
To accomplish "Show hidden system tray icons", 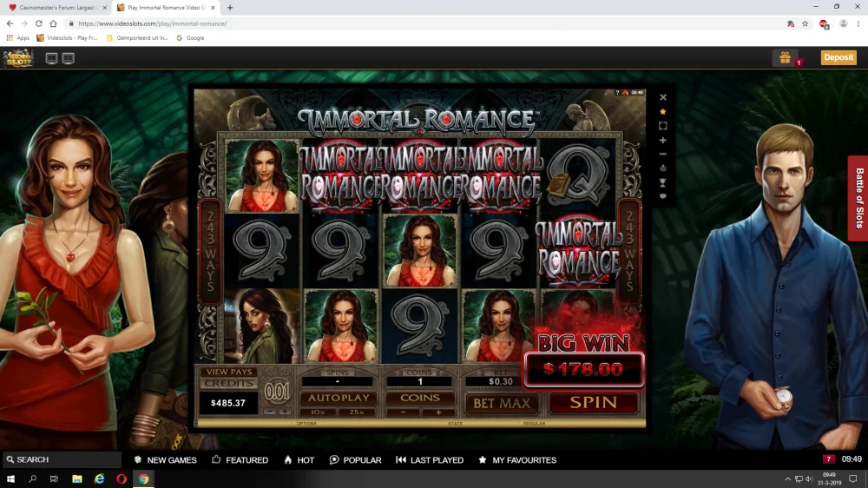I will point(787,479).
